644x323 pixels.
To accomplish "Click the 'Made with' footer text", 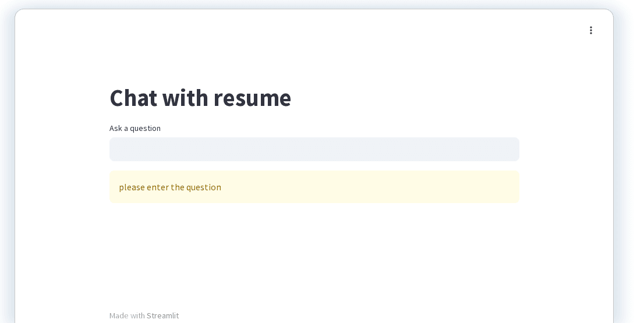I will click(127, 315).
